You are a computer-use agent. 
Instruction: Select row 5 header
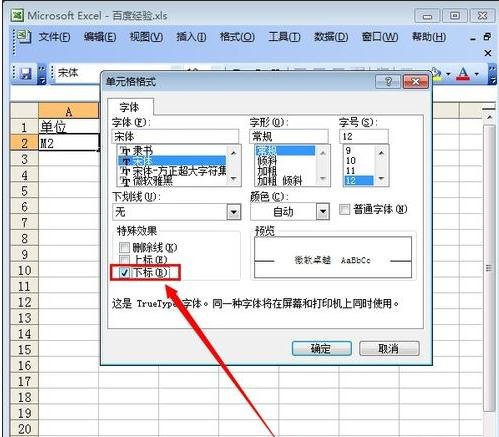pyautogui.click(x=24, y=191)
